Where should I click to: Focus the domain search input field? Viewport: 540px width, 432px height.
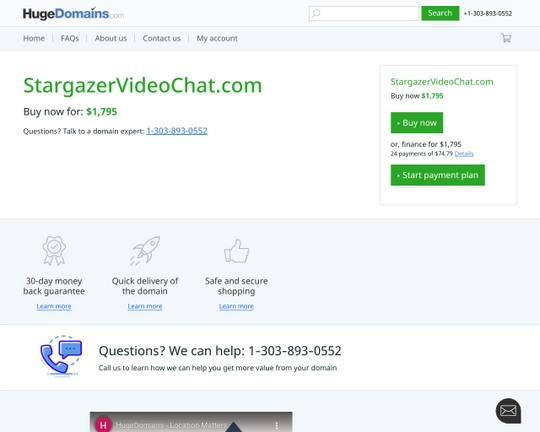(x=364, y=13)
